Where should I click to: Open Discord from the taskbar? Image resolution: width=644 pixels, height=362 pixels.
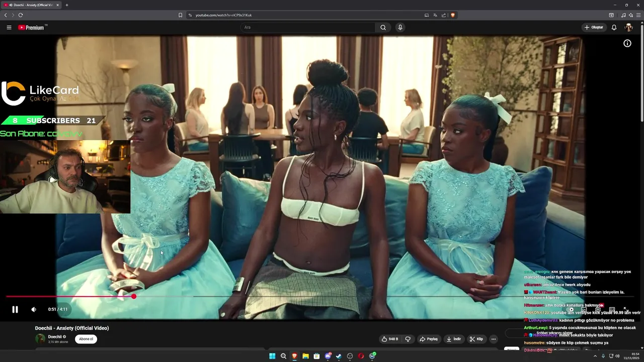(x=328, y=356)
